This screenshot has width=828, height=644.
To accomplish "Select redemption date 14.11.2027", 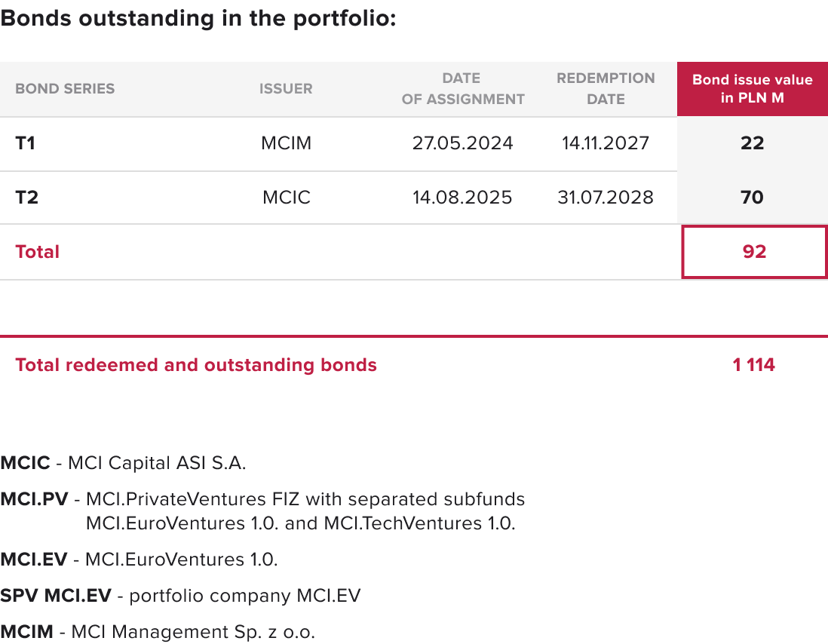I will pos(606,143).
